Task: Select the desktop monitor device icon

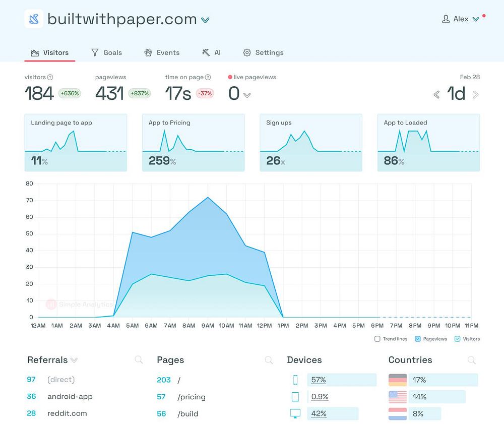Action: click(x=295, y=413)
